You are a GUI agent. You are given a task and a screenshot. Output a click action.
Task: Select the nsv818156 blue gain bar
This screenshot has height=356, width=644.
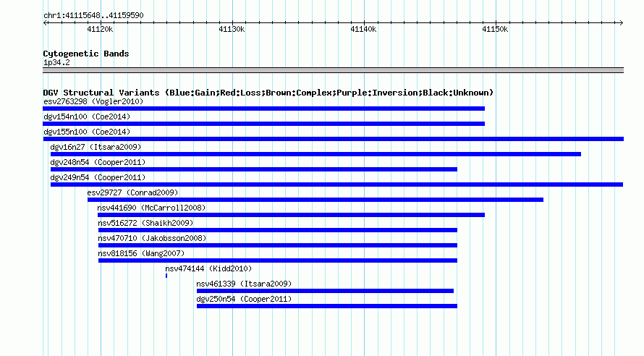278,260
